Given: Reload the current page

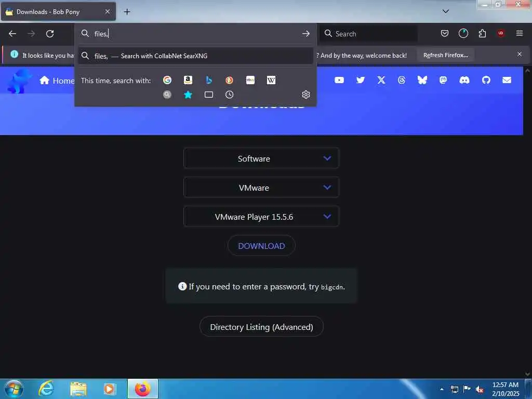Looking at the screenshot, I should [50, 34].
